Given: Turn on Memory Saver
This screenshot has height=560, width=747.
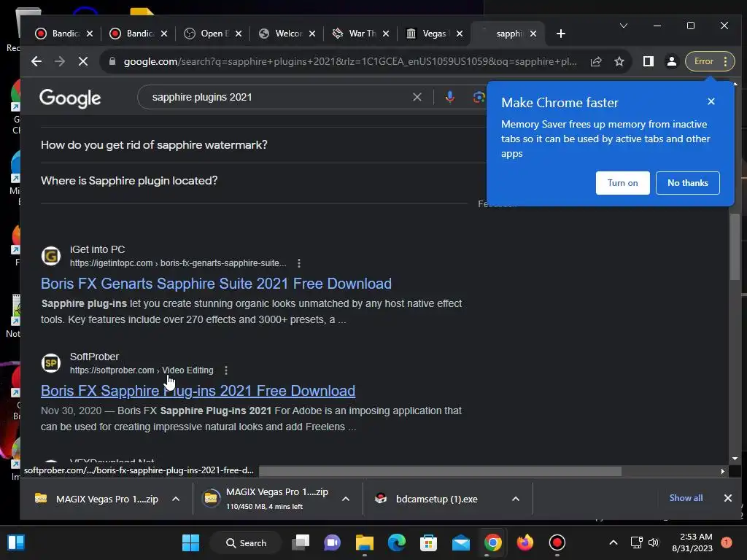Looking at the screenshot, I should [x=623, y=183].
